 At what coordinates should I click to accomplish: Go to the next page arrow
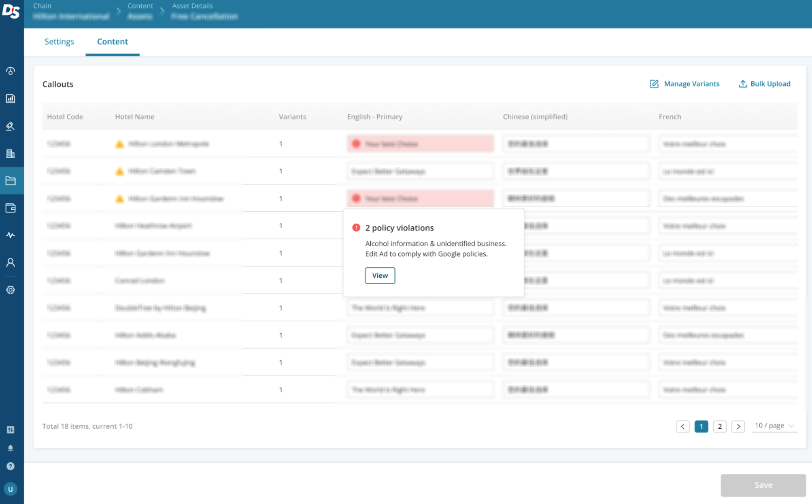coord(738,426)
